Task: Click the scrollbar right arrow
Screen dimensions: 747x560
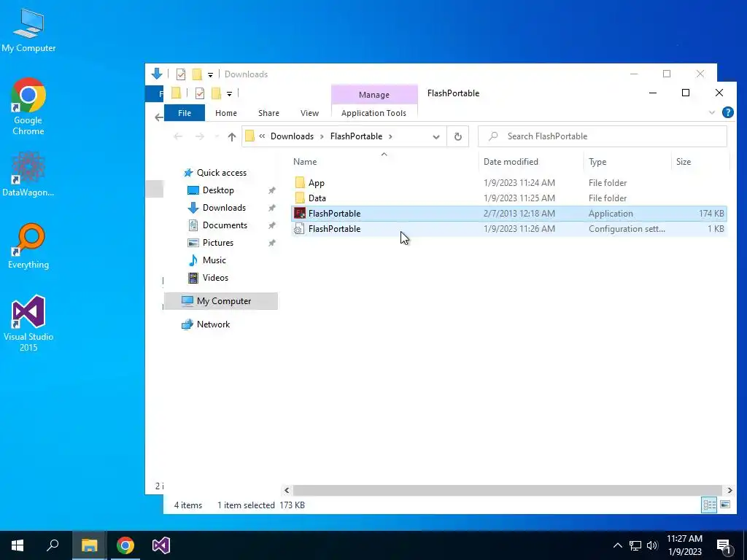Action: pyautogui.click(x=729, y=490)
